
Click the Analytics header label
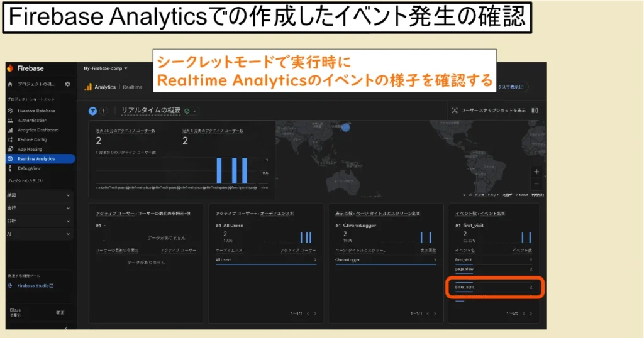[105, 87]
